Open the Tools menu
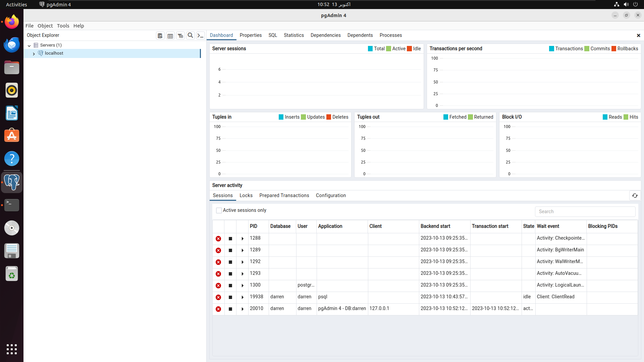This screenshot has width=644, height=362. pos(63,26)
